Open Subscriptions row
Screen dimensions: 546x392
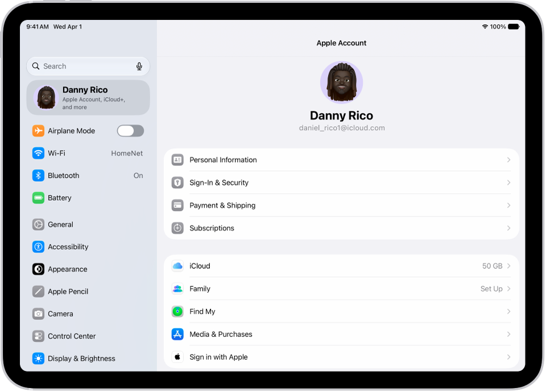tap(341, 228)
